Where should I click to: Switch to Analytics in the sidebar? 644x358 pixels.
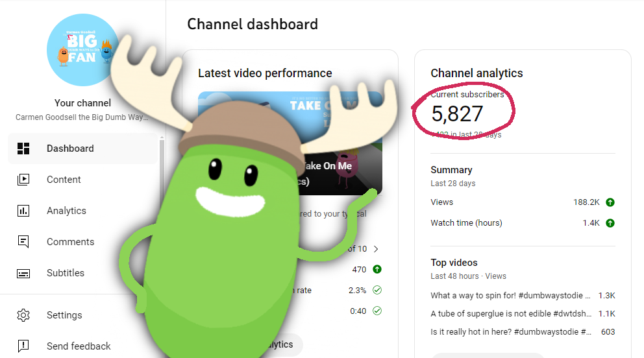tap(66, 211)
